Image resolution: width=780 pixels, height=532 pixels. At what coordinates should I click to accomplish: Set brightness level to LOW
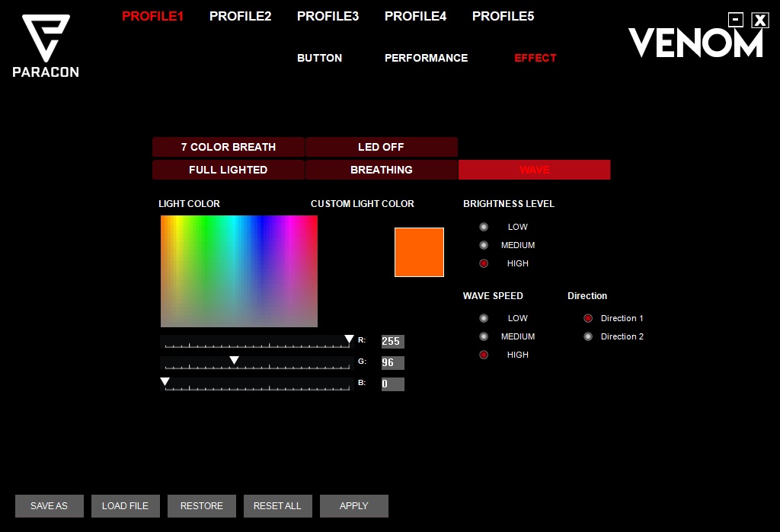(484, 227)
